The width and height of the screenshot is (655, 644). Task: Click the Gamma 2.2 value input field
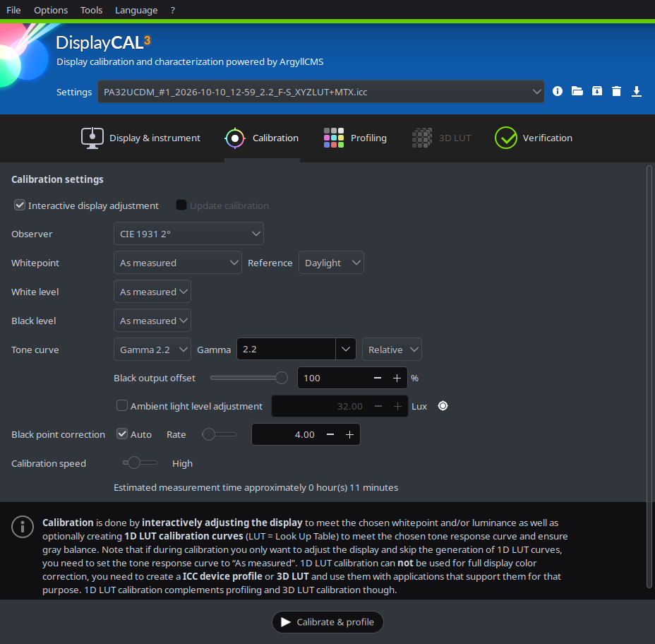coord(286,349)
